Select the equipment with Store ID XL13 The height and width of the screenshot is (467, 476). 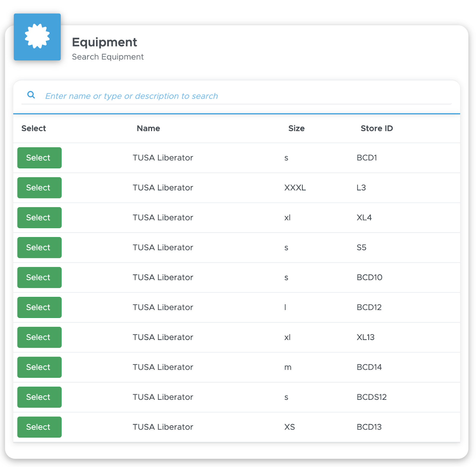pos(39,337)
